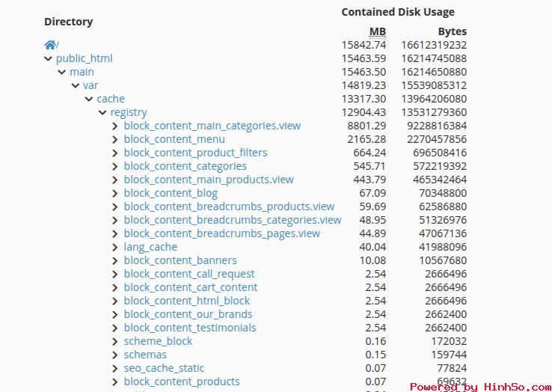Click the registry directory link

129,112
